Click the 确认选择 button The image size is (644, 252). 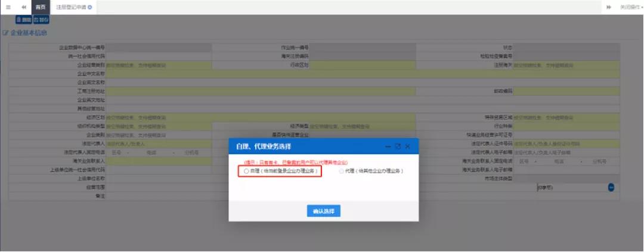(324, 211)
